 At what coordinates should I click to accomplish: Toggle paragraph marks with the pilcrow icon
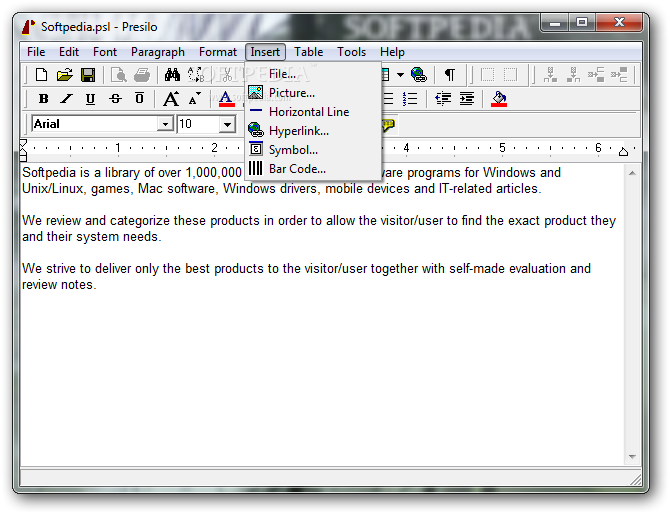tap(450, 75)
